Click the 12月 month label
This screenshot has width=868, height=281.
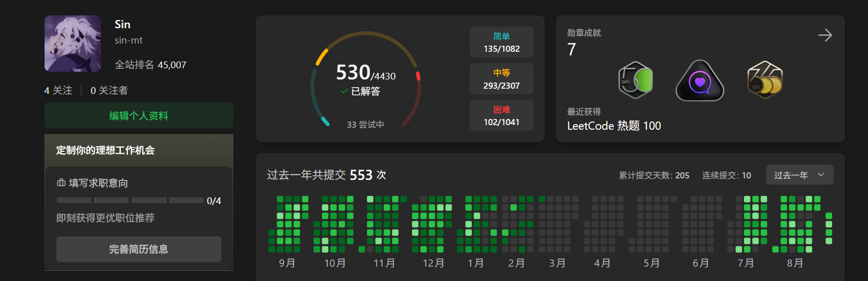pyautogui.click(x=433, y=263)
